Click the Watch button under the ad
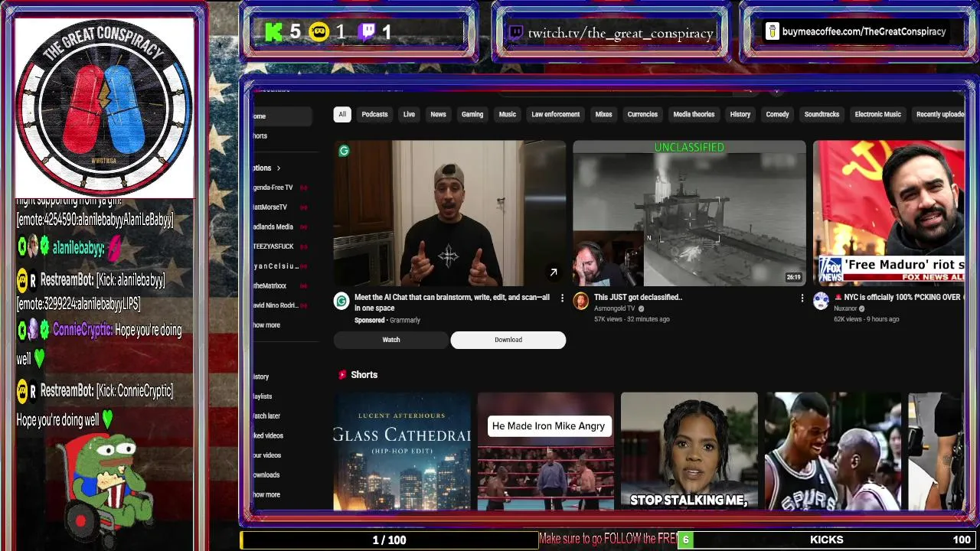 click(391, 340)
